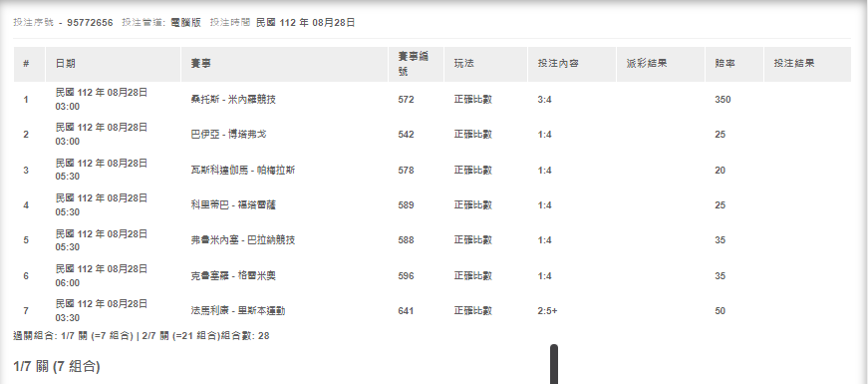Click the bet content 2:5+
Screen dimensions: 868x384
click(x=547, y=311)
